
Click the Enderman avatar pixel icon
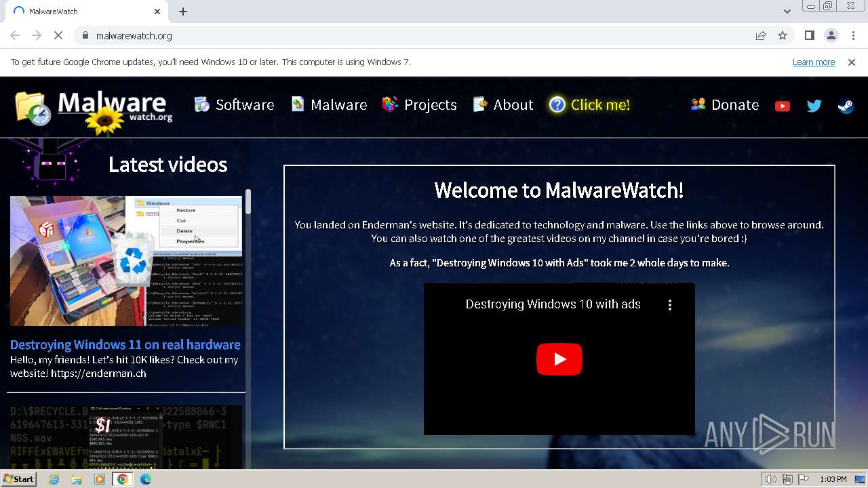tap(52, 163)
